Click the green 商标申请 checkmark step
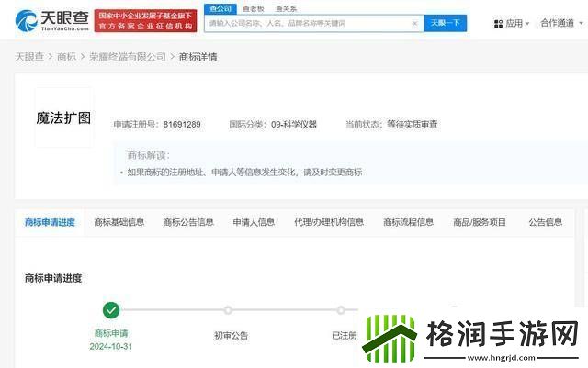This screenshot has width=588, height=368. point(111,310)
